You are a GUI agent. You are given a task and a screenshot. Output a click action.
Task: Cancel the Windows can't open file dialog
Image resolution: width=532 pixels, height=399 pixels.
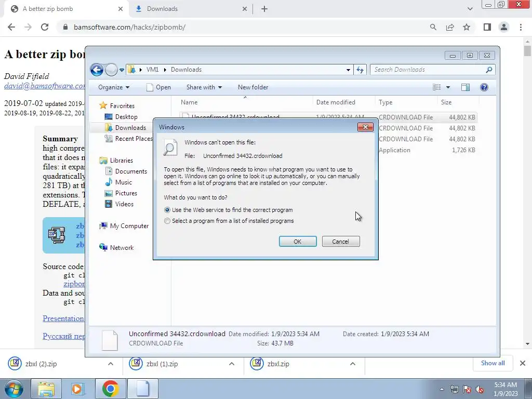(341, 242)
